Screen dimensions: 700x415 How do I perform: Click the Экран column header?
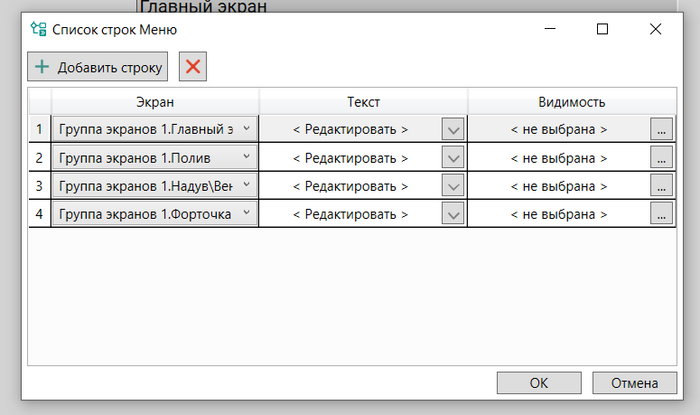coord(155,101)
